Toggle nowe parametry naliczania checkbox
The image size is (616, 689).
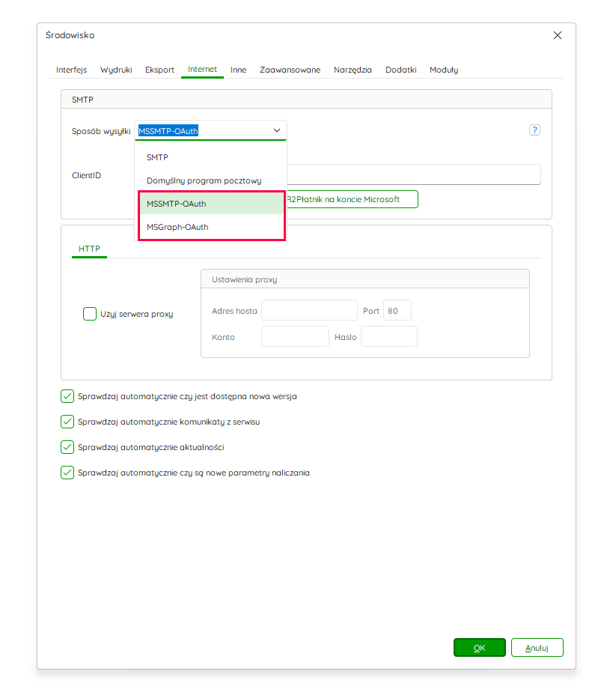(x=67, y=473)
